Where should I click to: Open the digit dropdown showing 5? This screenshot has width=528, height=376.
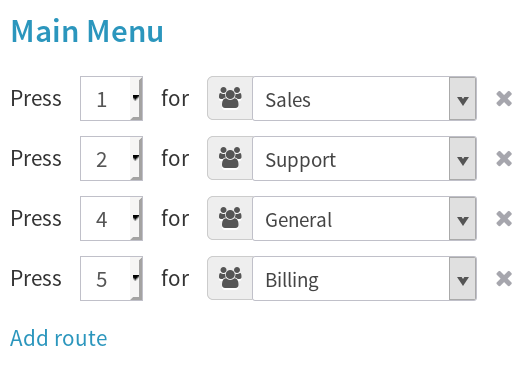tap(111, 278)
